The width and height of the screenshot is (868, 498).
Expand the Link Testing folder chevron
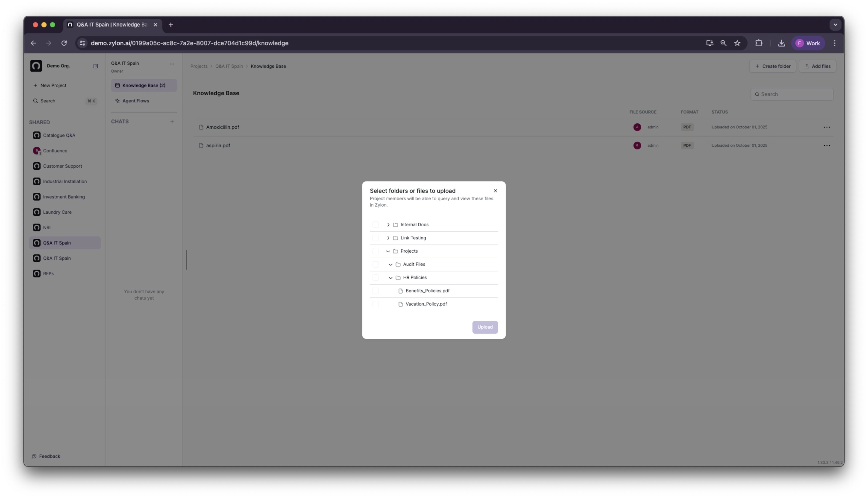pyautogui.click(x=388, y=238)
